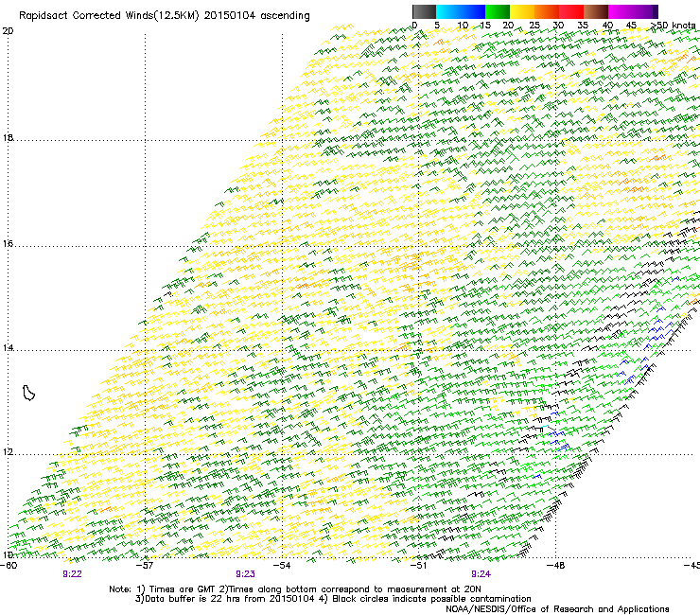The height and width of the screenshot is (615, 700).
Task: Click the purple '9:24' time label
Action: tap(481, 574)
